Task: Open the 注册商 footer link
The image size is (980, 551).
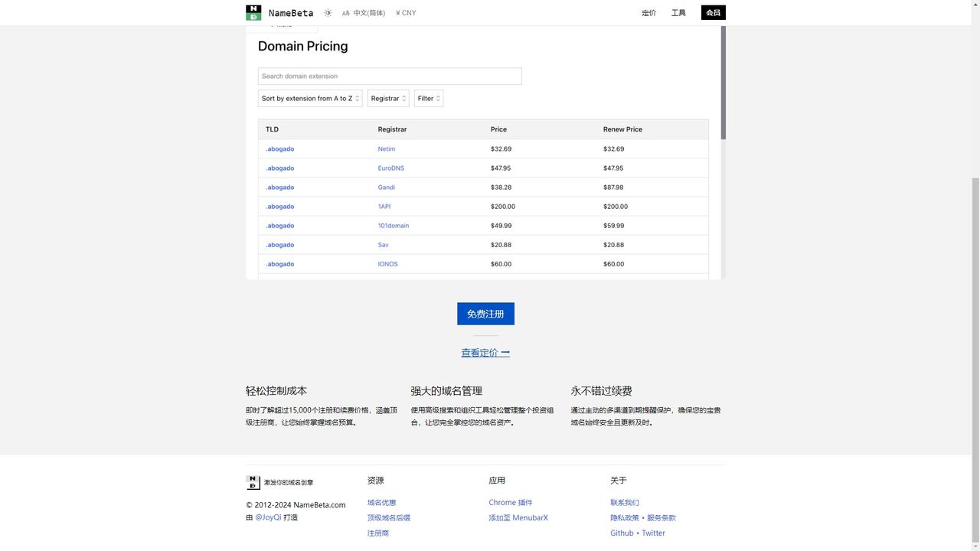Action: (378, 533)
